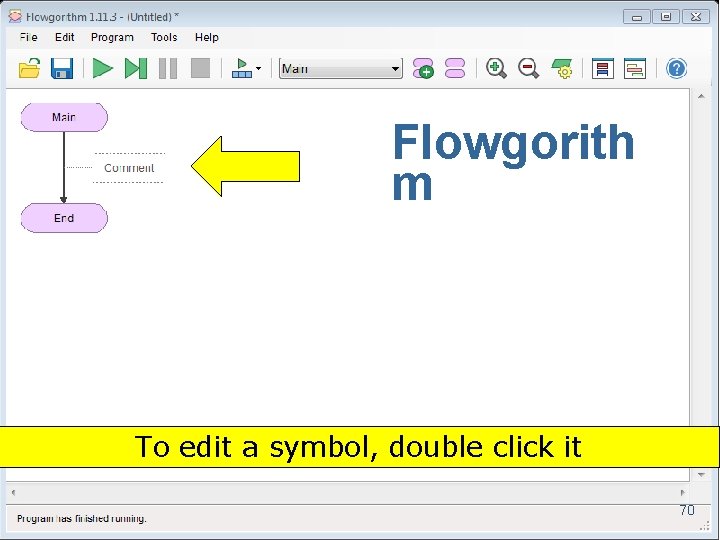Open the Edit menu
The image size is (720, 540).
click(65, 37)
